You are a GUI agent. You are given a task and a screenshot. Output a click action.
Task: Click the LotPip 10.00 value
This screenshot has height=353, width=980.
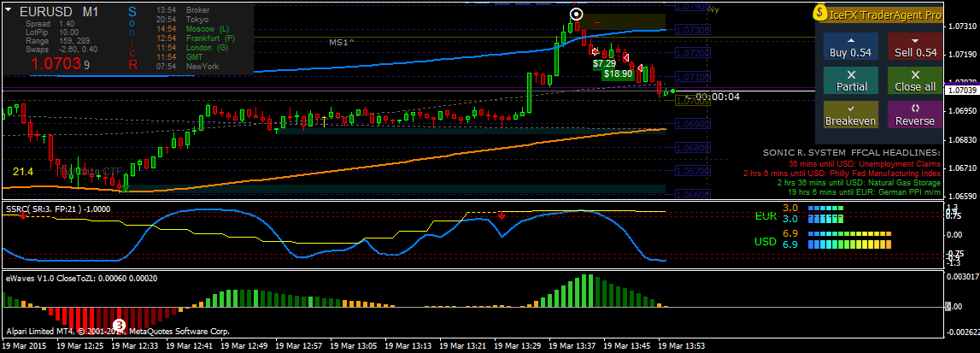[x=68, y=32]
